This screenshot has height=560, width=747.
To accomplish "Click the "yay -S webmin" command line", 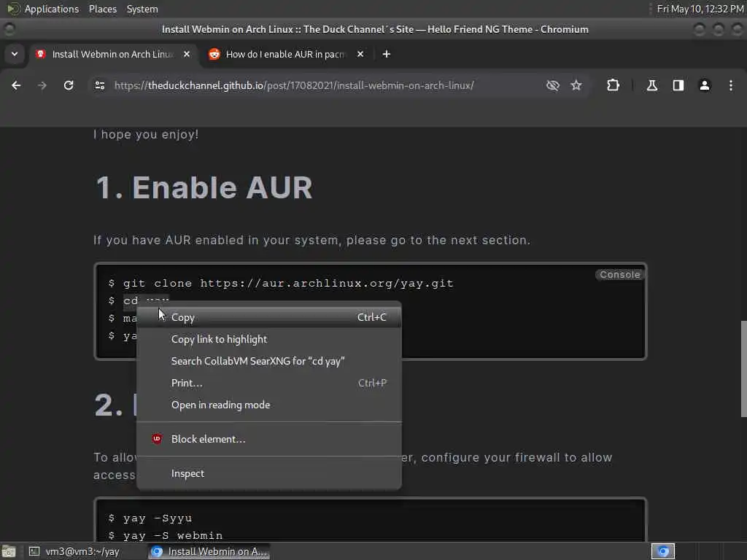I will point(172,535).
